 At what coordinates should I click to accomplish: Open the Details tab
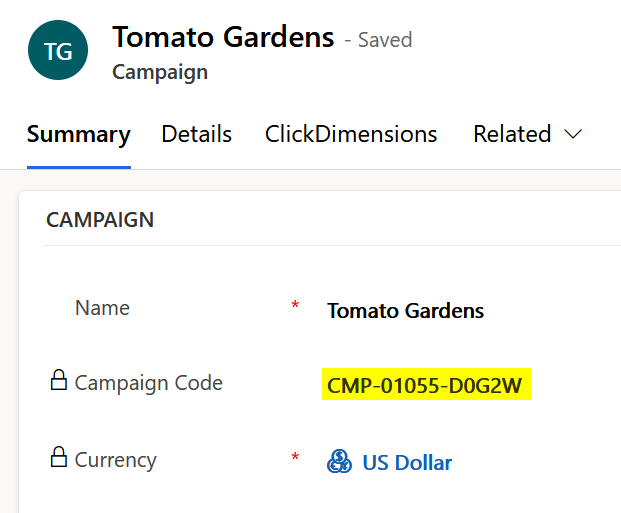pos(197,135)
